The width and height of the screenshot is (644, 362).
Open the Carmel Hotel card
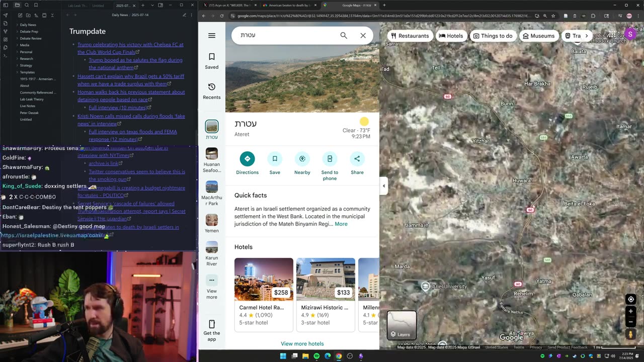pyautogui.click(x=264, y=295)
